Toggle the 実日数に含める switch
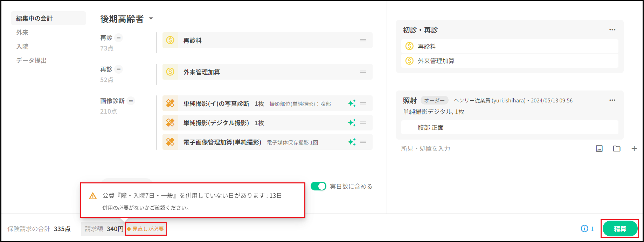Viewport: 644px width, 242px height. point(318,186)
